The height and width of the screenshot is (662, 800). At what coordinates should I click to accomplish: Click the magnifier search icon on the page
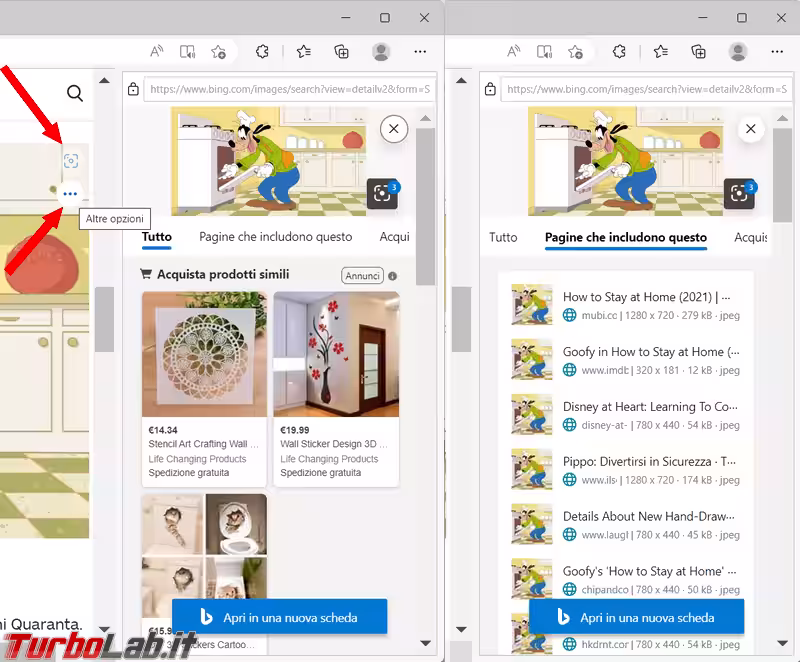pyautogui.click(x=75, y=94)
